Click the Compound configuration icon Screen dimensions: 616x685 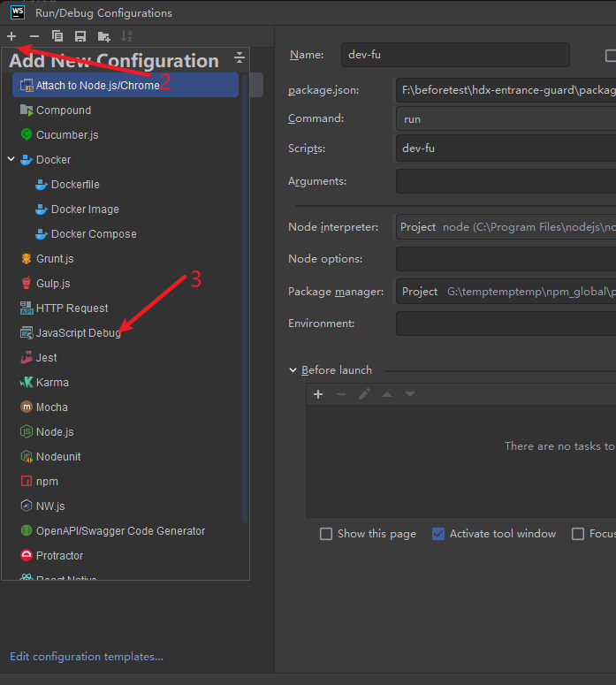(x=27, y=110)
